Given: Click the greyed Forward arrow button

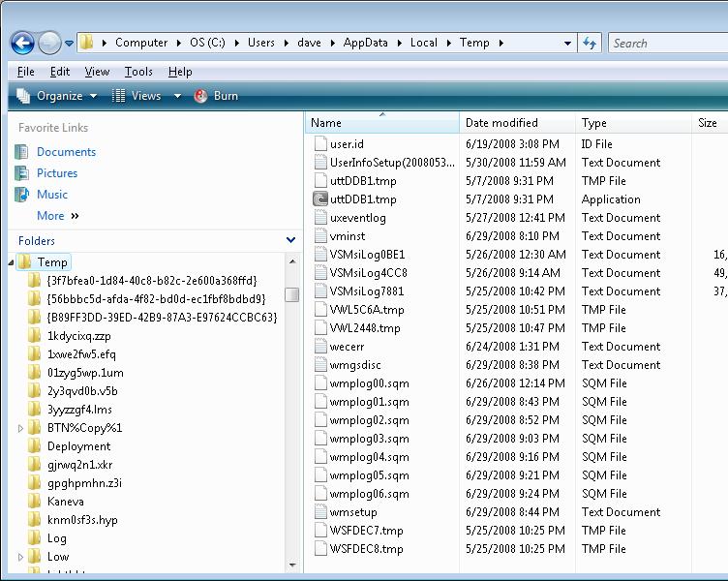Looking at the screenshot, I should point(49,44).
